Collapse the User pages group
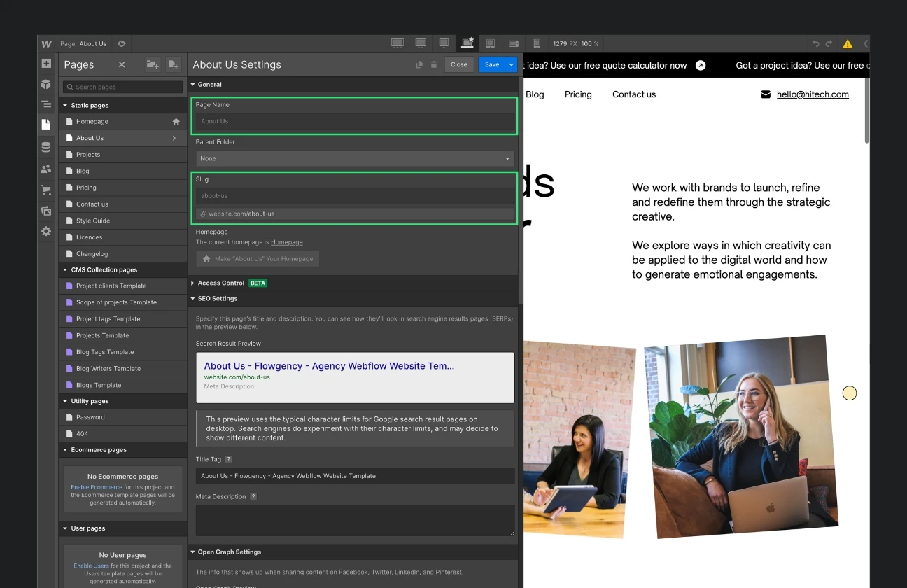Image resolution: width=907 pixels, height=588 pixels. coord(65,528)
